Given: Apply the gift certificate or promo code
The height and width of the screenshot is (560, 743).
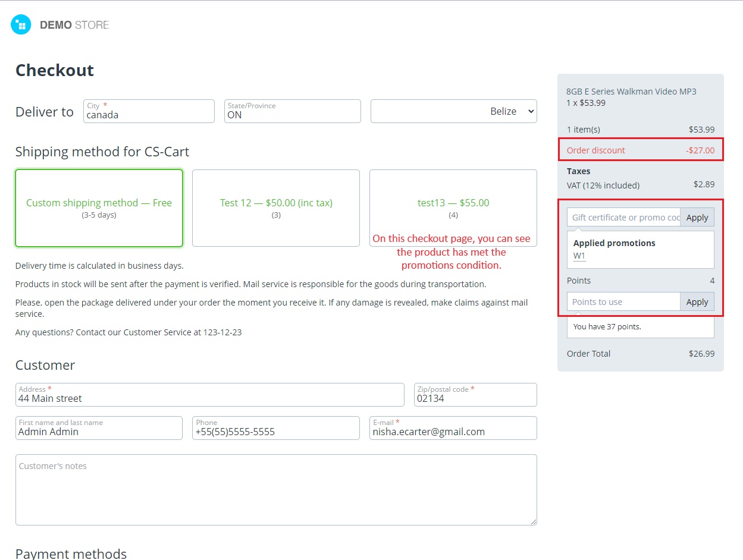Looking at the screenshot, I should (x=697, y=217).
